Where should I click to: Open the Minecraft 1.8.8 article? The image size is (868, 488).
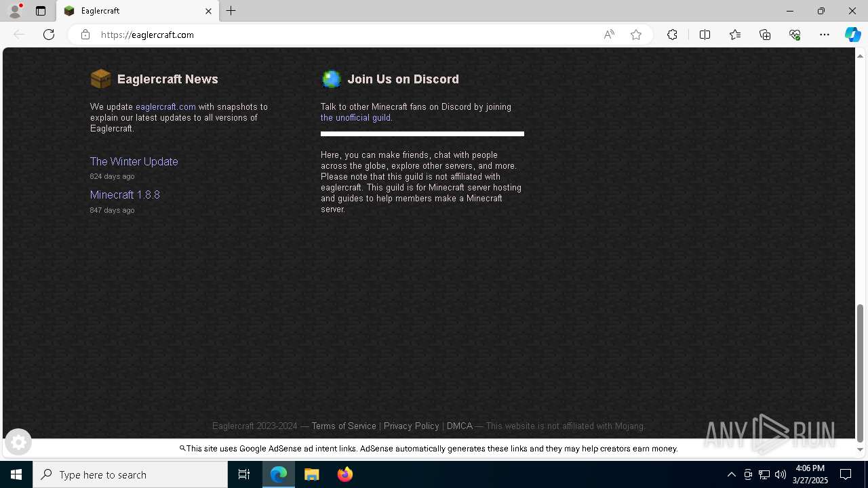[x=125, y=195]
